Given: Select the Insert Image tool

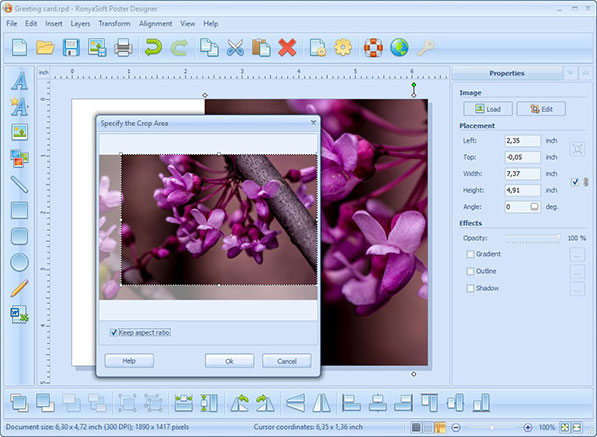Looking at the screenshot, I should [x=19, y=132].
